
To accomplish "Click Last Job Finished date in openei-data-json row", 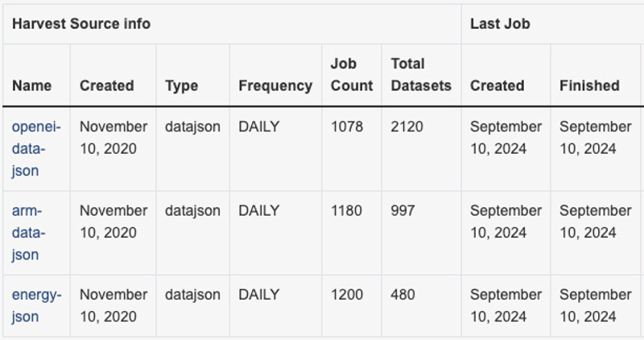I will coord(595,138).
